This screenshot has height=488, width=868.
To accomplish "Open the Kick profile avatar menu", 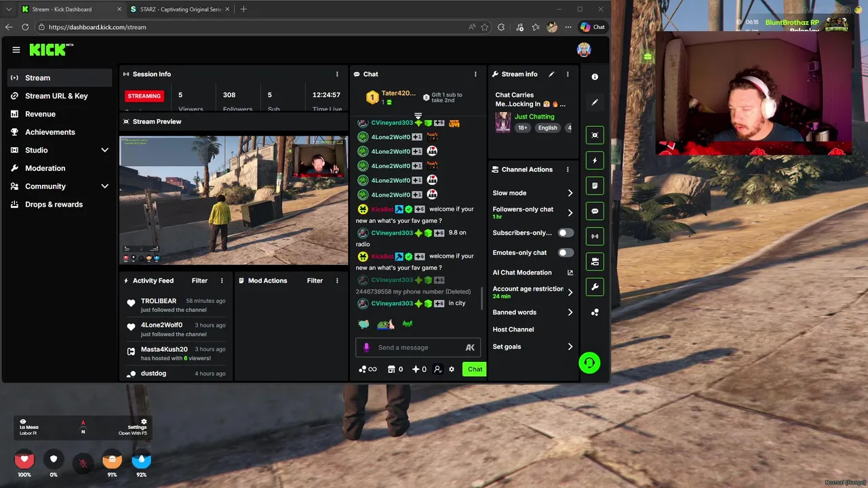I will tap(584, 49).
